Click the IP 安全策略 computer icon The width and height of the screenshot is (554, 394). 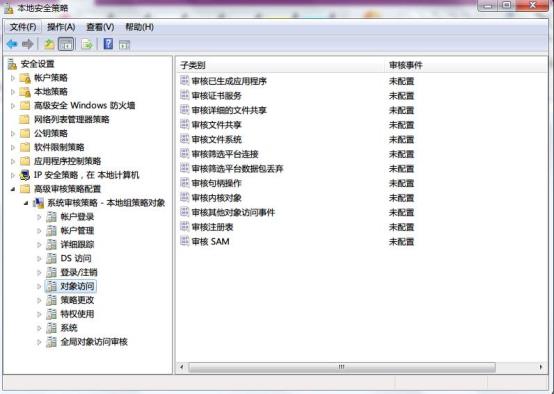click(25, 175)
